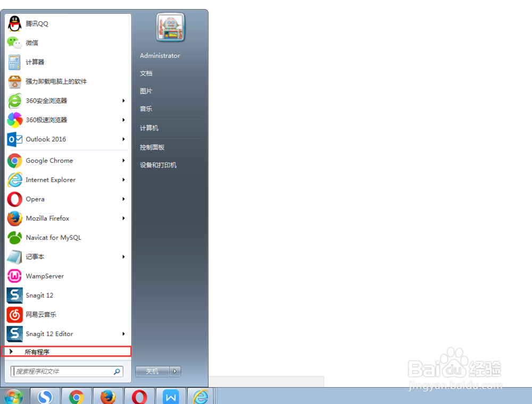Launch WeChat from its green chat icon
Viewport: 532px width, 404px height.
[14, 43]
